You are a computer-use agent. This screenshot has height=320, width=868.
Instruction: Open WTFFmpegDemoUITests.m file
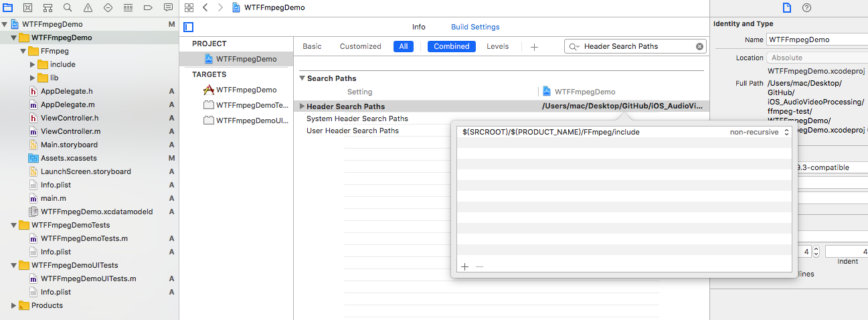click(88, 278)
